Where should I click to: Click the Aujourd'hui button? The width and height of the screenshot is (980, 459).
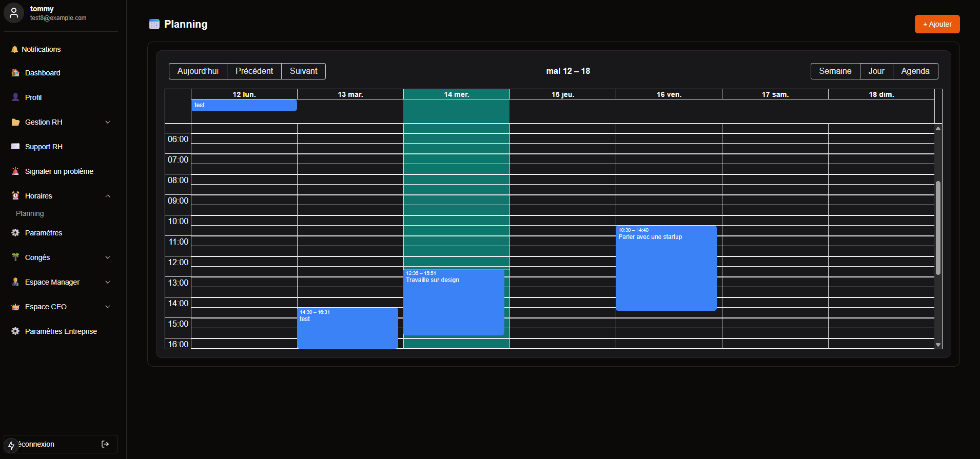point(198,71)
